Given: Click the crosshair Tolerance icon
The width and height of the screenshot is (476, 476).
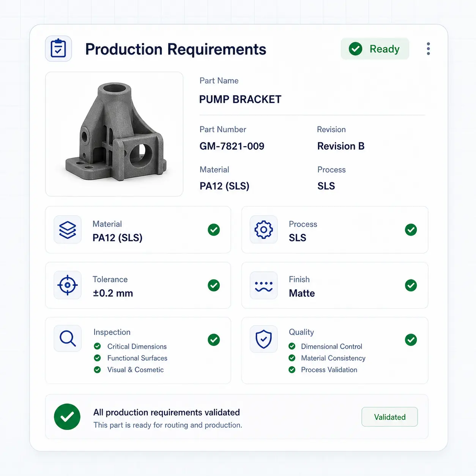Looking at the screenshot, I should coord(68,285).
